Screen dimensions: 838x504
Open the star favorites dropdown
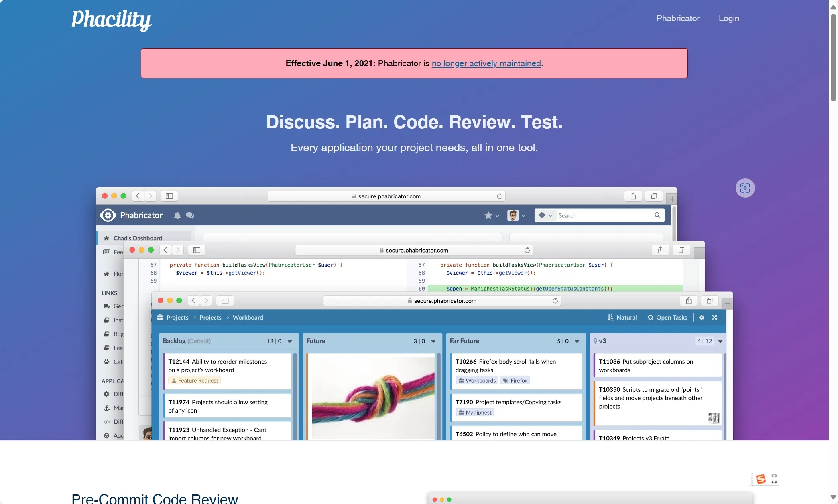(x=492, y=215)
